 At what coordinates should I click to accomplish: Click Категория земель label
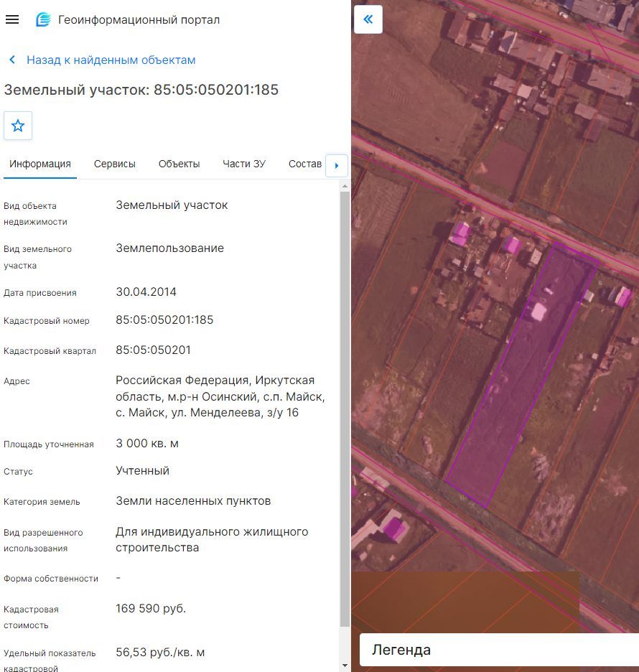42,502
